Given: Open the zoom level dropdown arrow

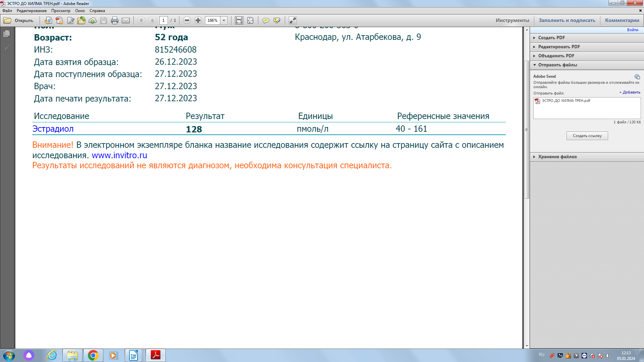Looking at the screenshot, I should [x=224, y=20].
